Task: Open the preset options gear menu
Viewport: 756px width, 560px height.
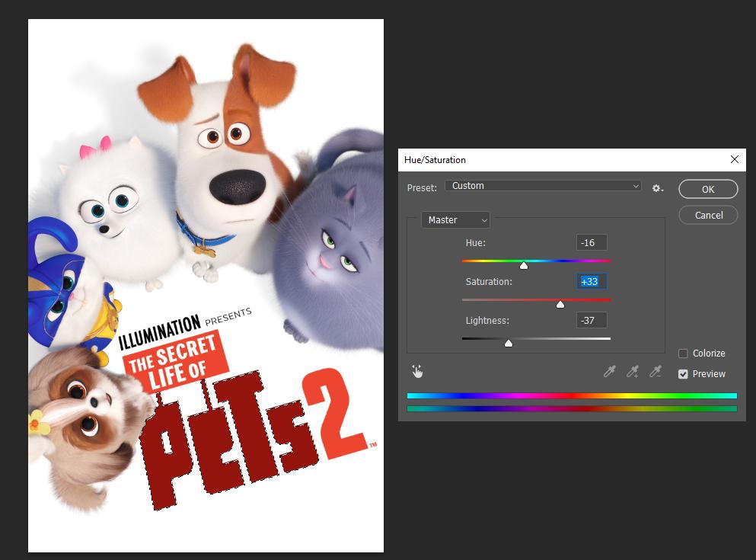Action: tap(656, 187)
